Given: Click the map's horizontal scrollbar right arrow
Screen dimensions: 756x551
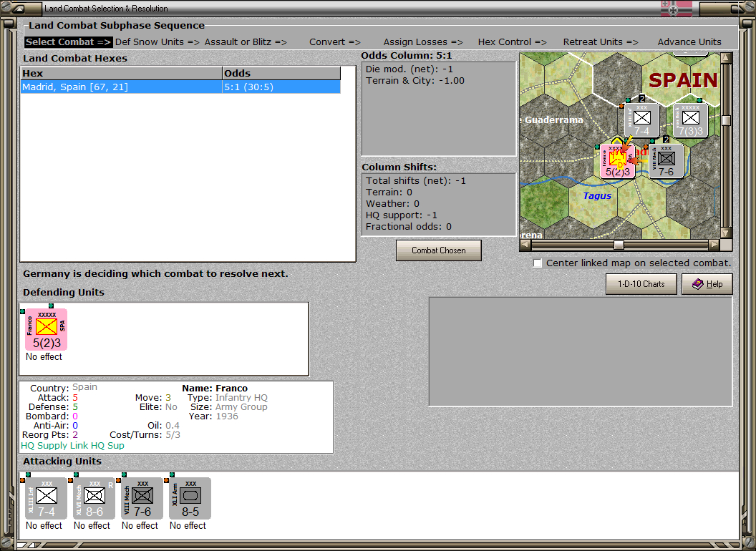Looking at the screenshot, I should pyautogui.click(x=714, y=245).
